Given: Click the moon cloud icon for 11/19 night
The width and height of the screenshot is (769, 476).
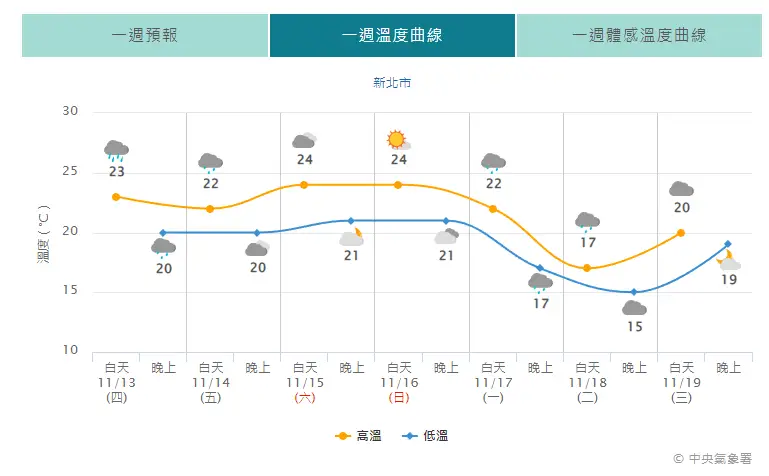Looking at the screenshot, I should tap(728, 262).
